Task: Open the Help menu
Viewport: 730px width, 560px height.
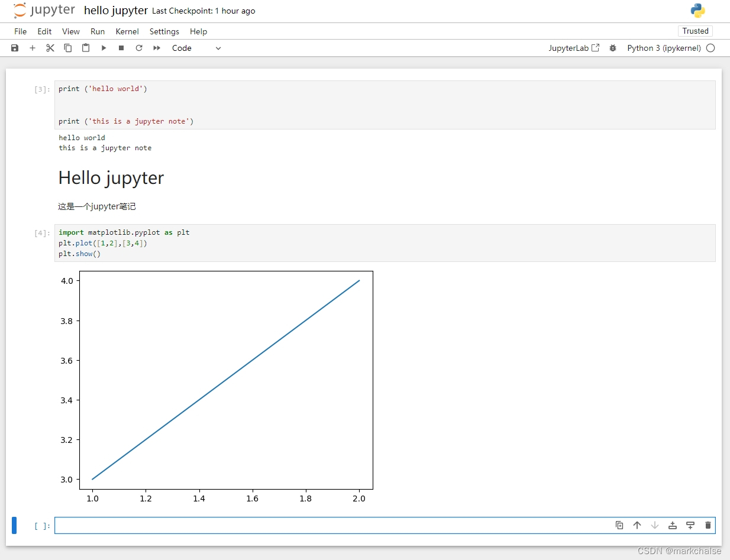Action: pos(199,31)
